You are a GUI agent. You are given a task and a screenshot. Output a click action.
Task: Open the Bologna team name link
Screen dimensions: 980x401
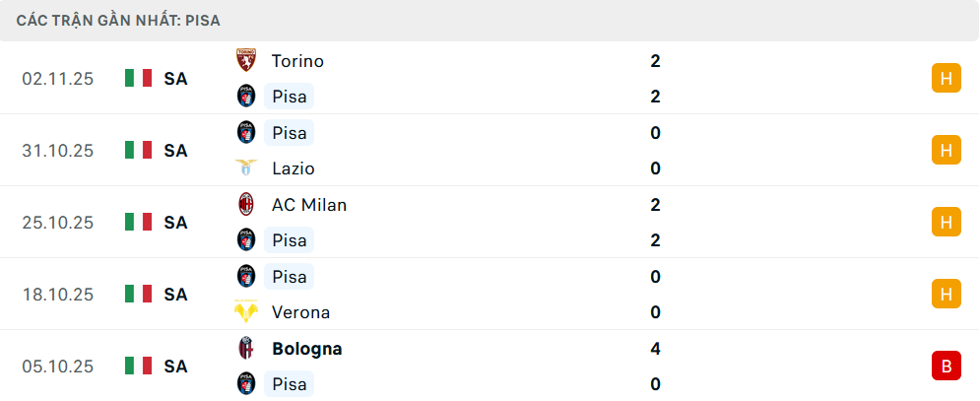[x=306, y=349]
